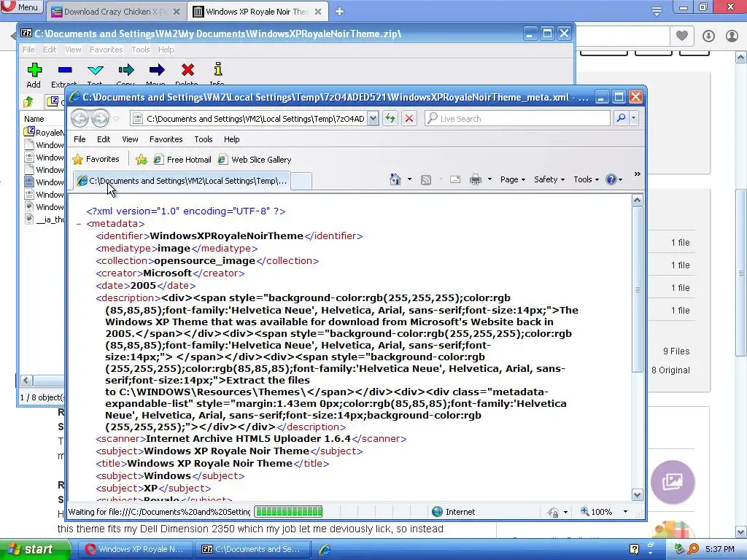This screenshot has height=560, width=747.
Task: Click the red Delete icon in 7-Zip
Action: (187, 71)
